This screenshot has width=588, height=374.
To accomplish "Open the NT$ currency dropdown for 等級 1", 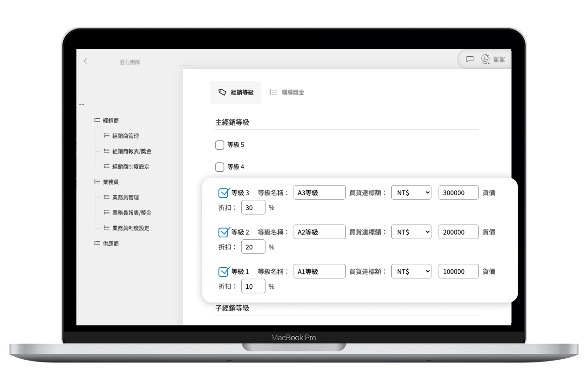I will (411, 271).
